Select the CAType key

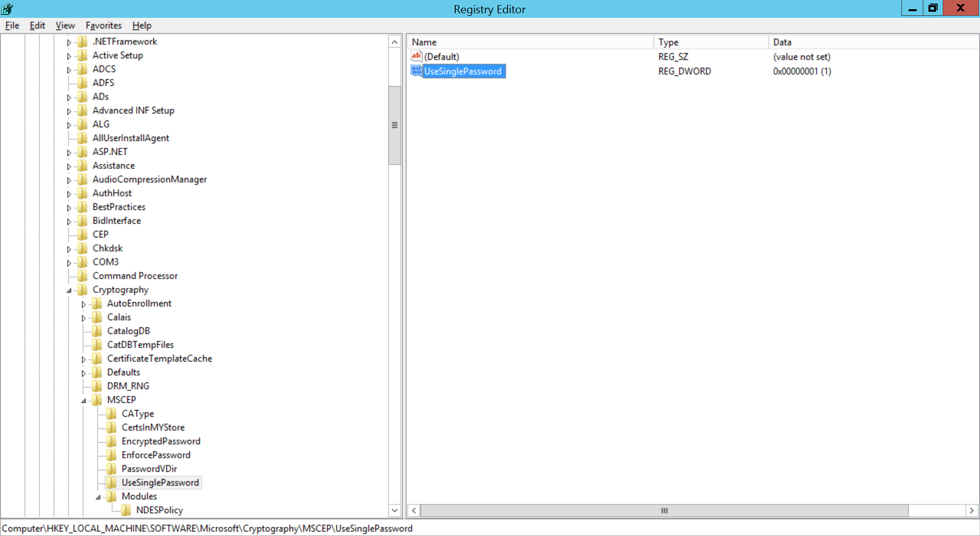pyautogui.click(x=138, y=413)
